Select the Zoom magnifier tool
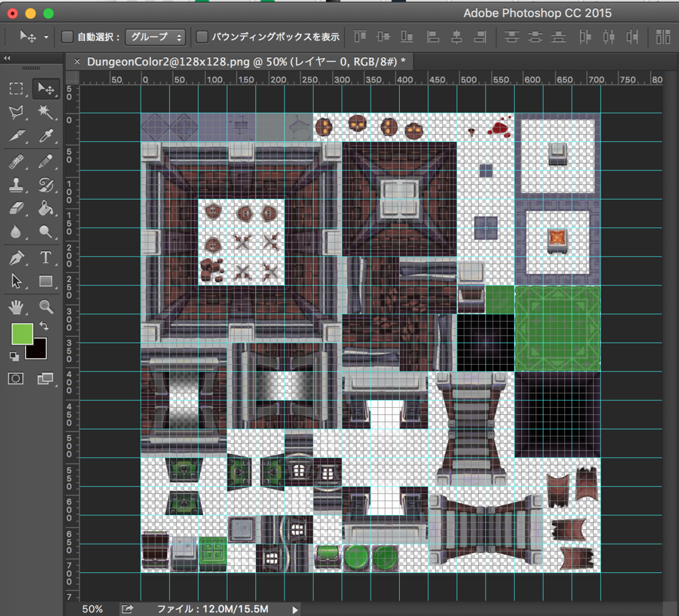The width and height of the screenshot is (679, 616). [x=46, y=307]
